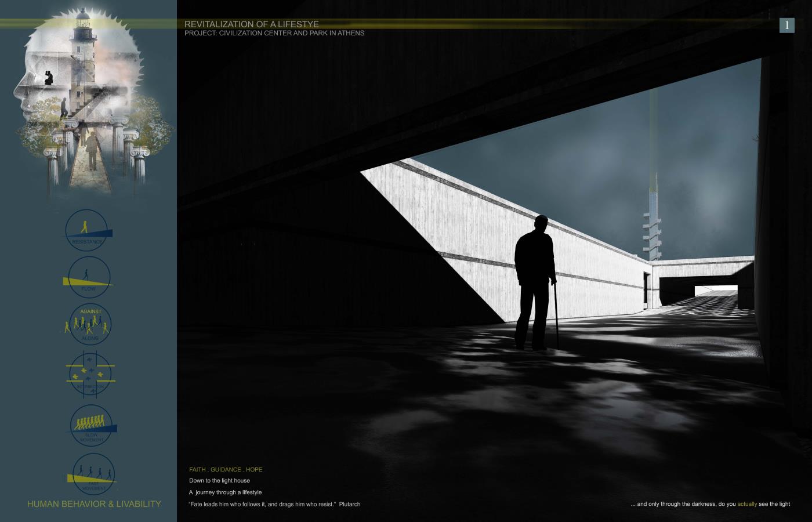Click the Faith . Guidance . Hope text

[x=226, y=469]
